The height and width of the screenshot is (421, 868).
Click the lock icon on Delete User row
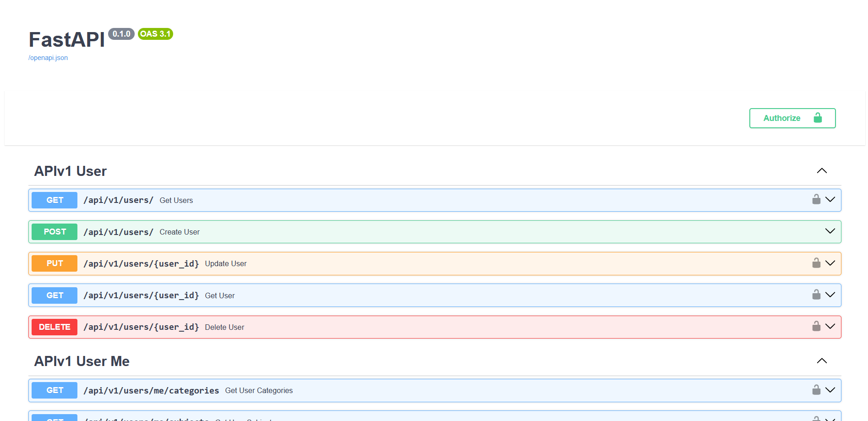(x=816, y=326)
